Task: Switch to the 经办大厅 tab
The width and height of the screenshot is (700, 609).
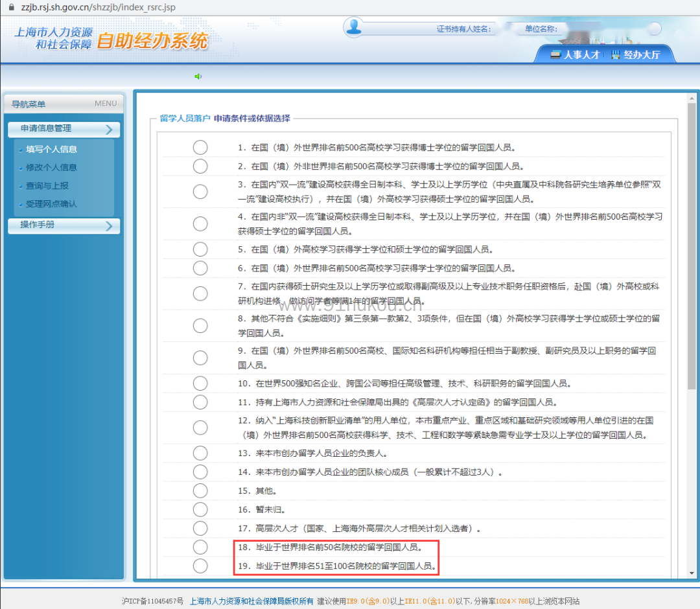Action: click(x=635, y=55)
